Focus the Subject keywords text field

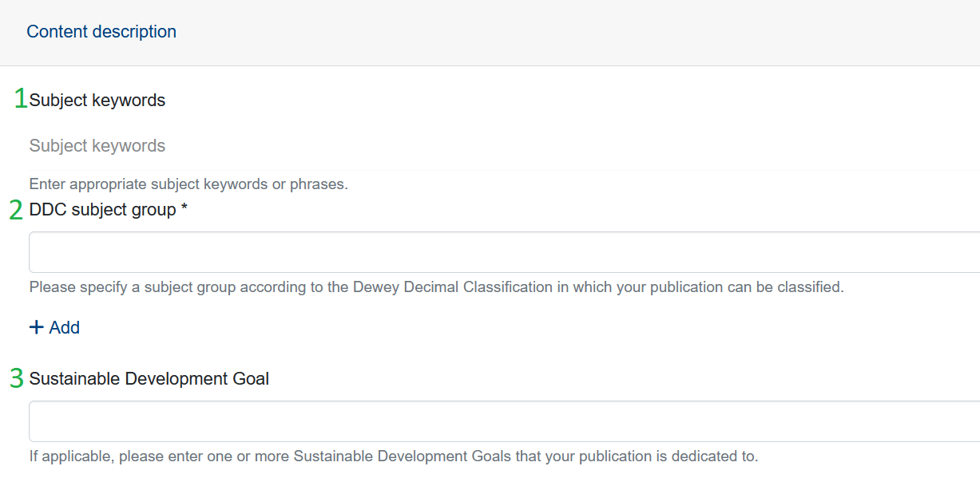pos(503,146)
